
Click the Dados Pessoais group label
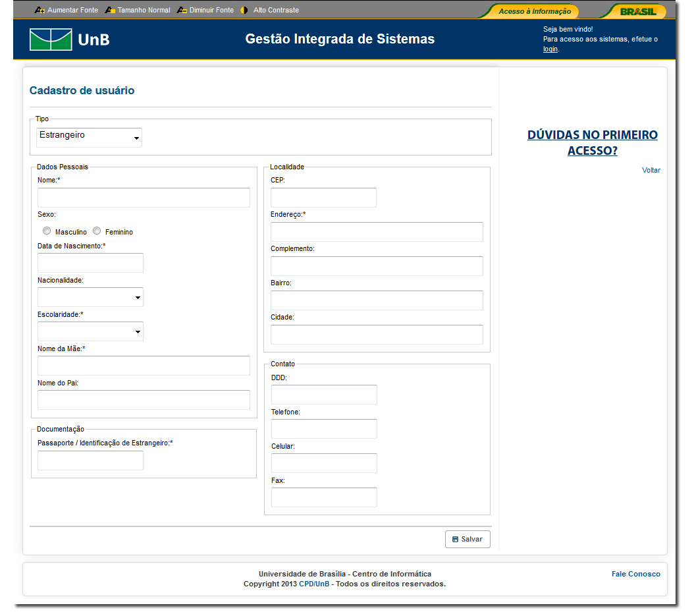click(x=63, y=167)
